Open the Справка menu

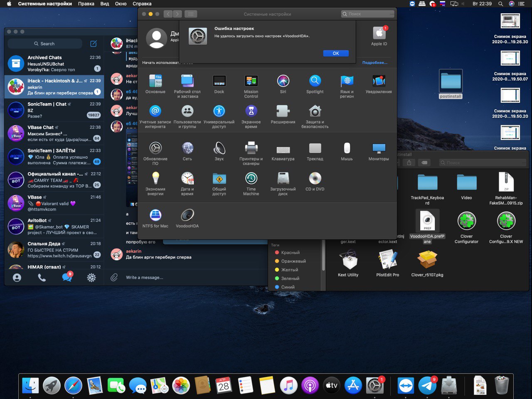click(x=142, y=4)
